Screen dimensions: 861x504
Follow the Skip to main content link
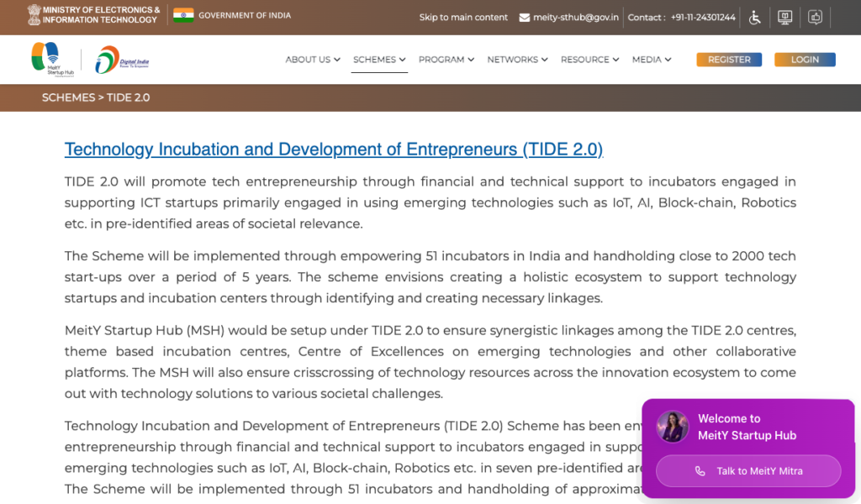pyautogui.click(x=463, y=18)
